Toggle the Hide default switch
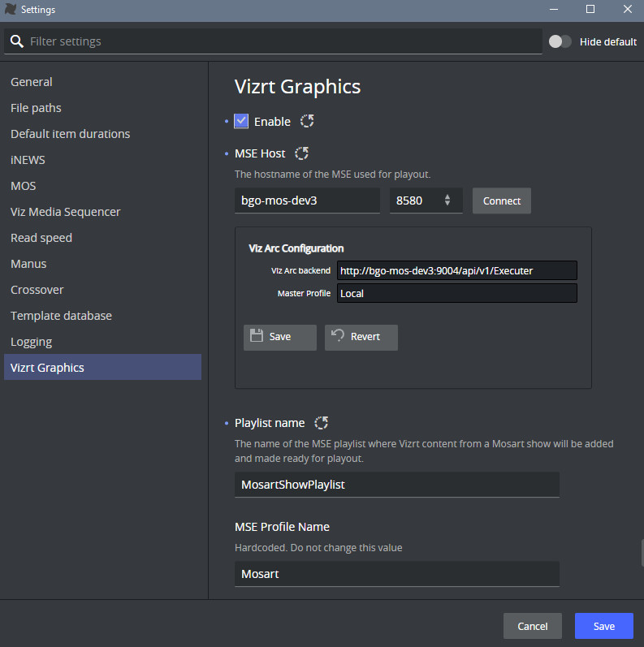 pyautogui.click(x=560, y=41)
